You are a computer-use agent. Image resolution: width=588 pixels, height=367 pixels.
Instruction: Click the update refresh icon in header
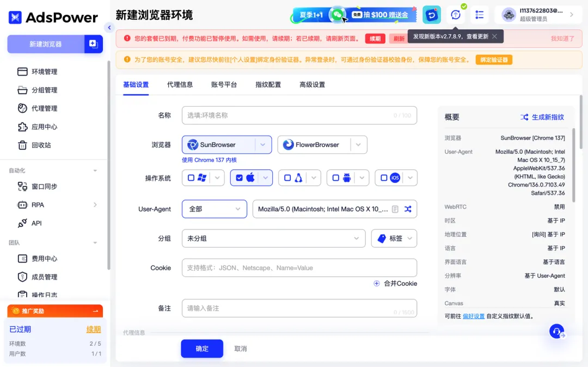tap(456, 15)
